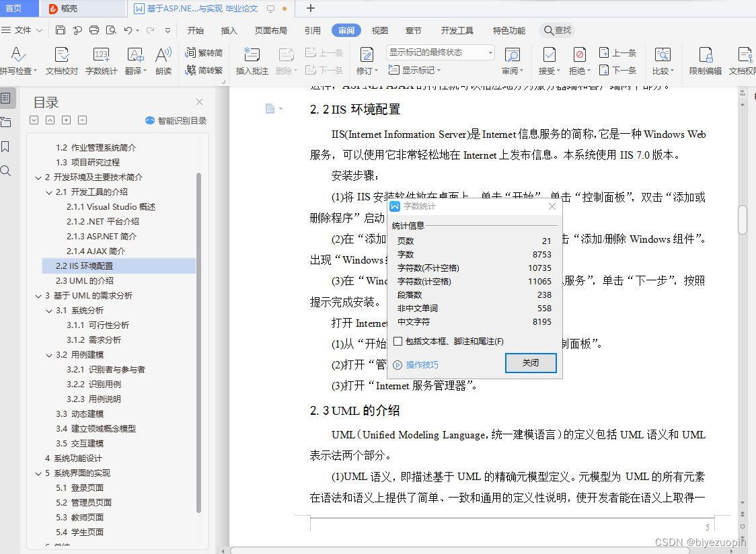This screenshot has height=554, width=756.
Task: Select outline item 2.3 UML 的介绍
Action: tap(84, 280)
